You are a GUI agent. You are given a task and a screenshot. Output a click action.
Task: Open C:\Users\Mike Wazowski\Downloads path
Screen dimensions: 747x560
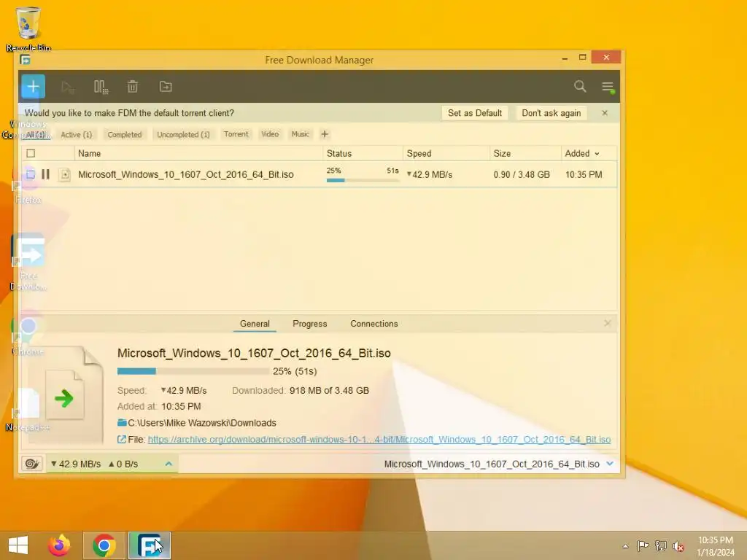[x=202, y=423]
